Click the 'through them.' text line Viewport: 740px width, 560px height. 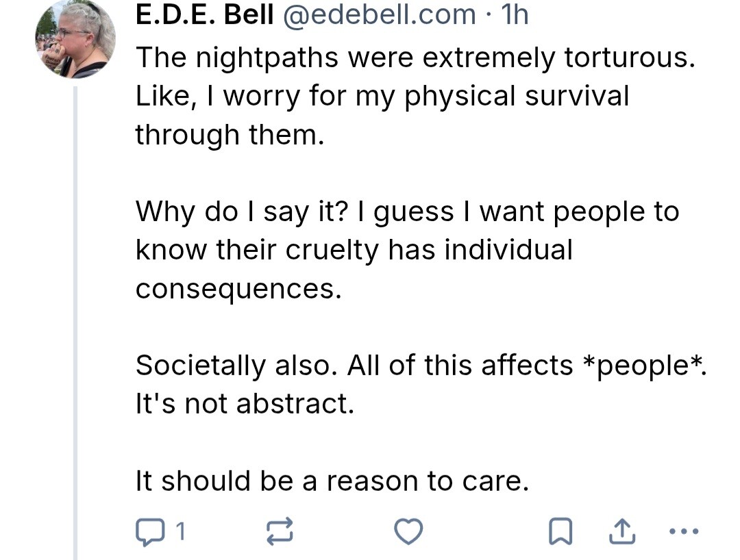(229, 134)
